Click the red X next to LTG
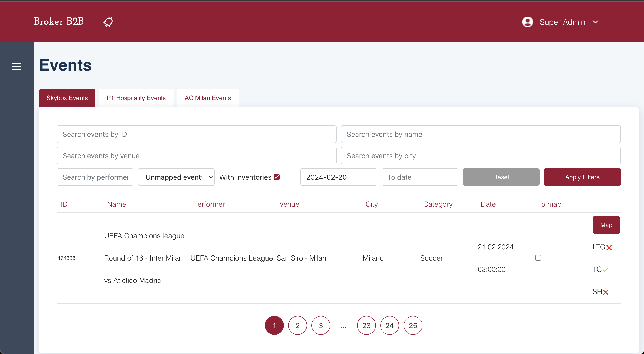The height and width of the screenshot is (354, 644). click(609, 248)
